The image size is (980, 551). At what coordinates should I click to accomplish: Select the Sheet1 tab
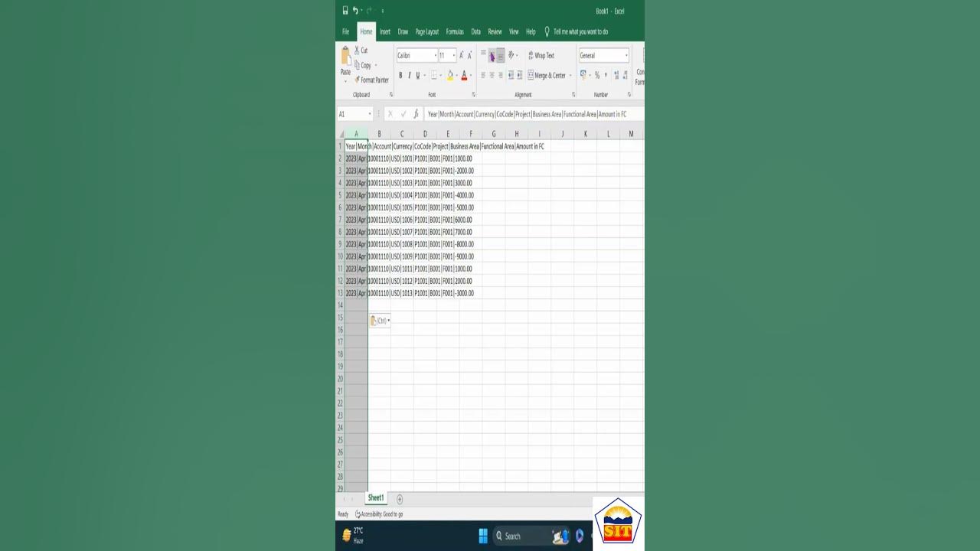[x=375, y=498]
